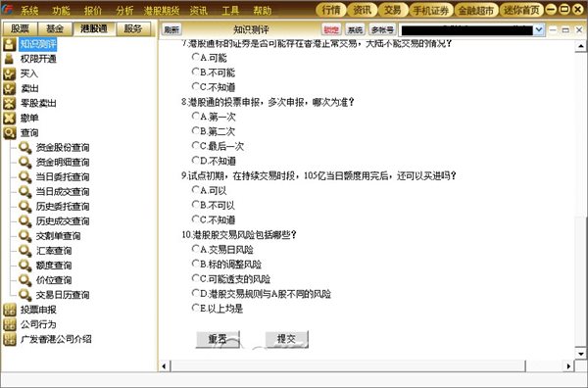Image resolution: width=588 pixels, height=388 pixels.
Task: Select answer B.不可能 for question 7
Action: point(195,72)
